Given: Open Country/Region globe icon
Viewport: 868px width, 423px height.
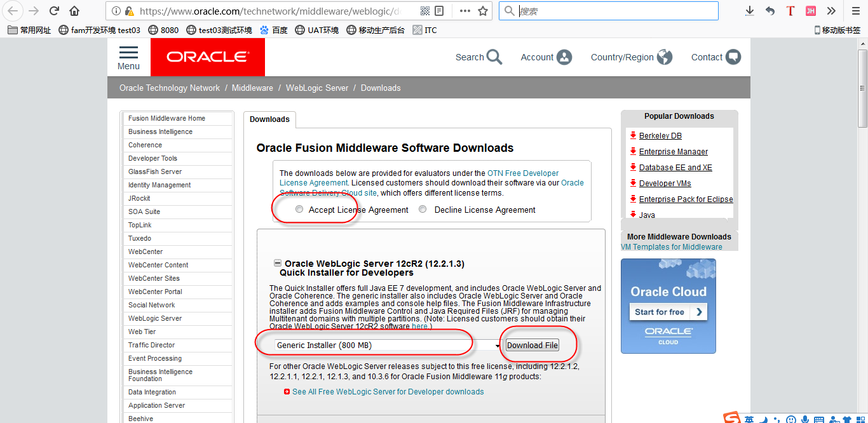Looking at the screenshot, I should [665, 57].
